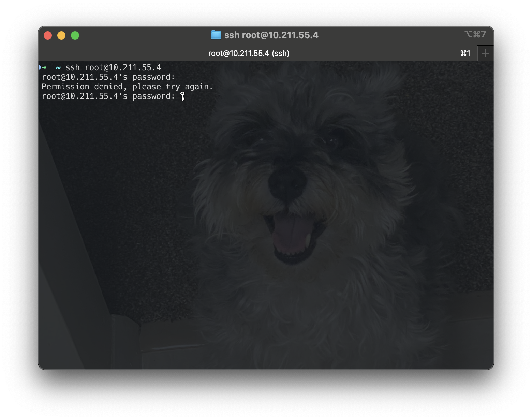Click the key icon at the password prompt
The image size is (532, 420).
pos(182,96)
